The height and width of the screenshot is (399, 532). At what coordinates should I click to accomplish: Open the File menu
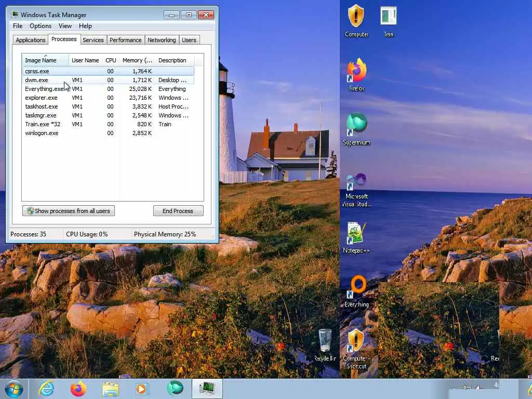(18, 26)
